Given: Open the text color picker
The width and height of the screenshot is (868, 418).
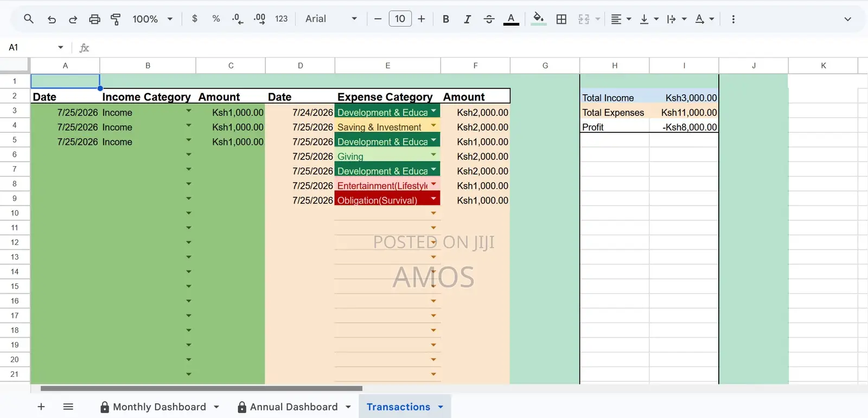Looking at the screenshot, I should pos(511,19).
